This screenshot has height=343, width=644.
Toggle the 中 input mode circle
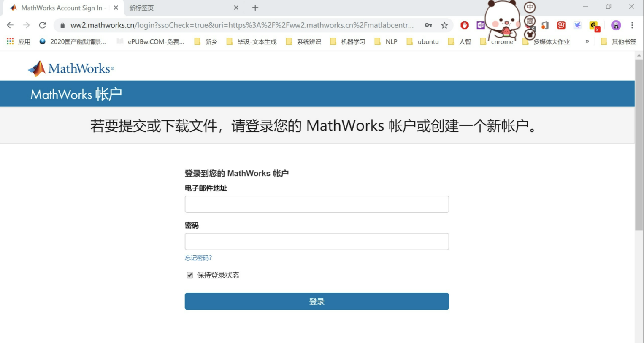[x=530, y=7]
